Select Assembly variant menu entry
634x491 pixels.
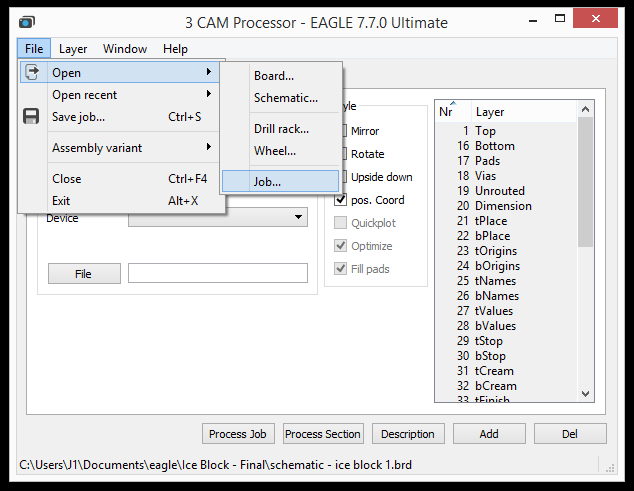point(120,148)
